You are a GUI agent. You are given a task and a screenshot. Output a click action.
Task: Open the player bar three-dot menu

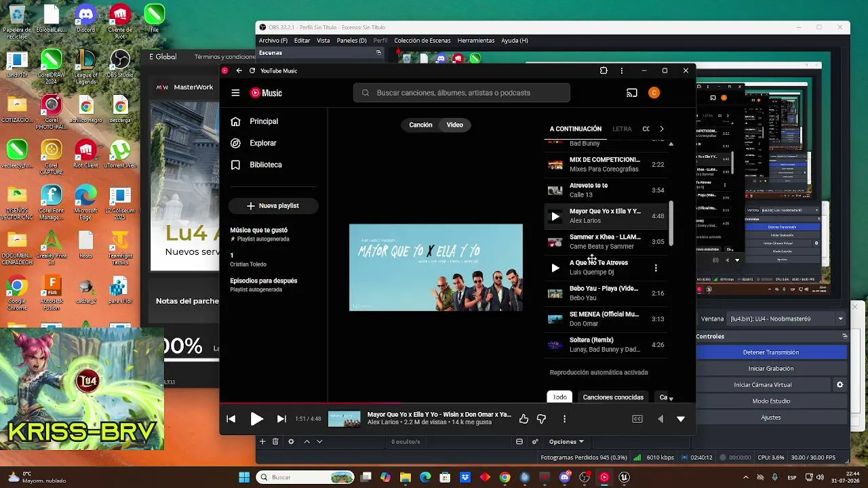tap(564, 419)
